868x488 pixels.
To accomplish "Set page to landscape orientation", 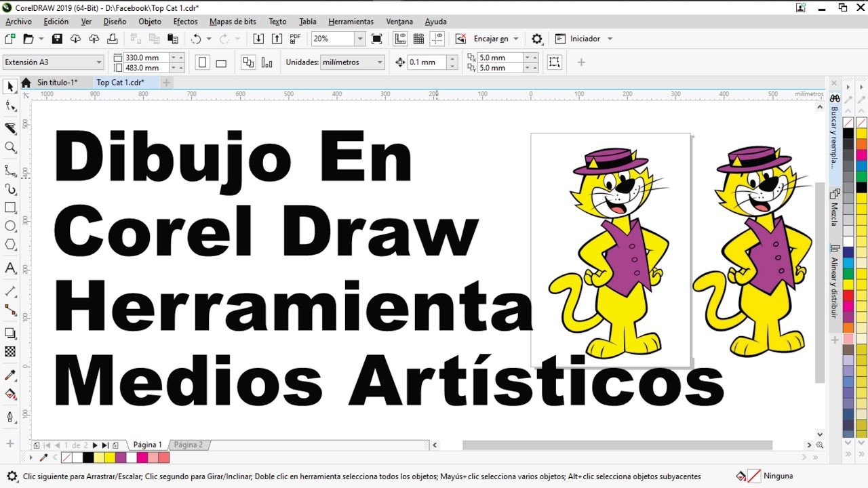I will click(x=220, y=62).
